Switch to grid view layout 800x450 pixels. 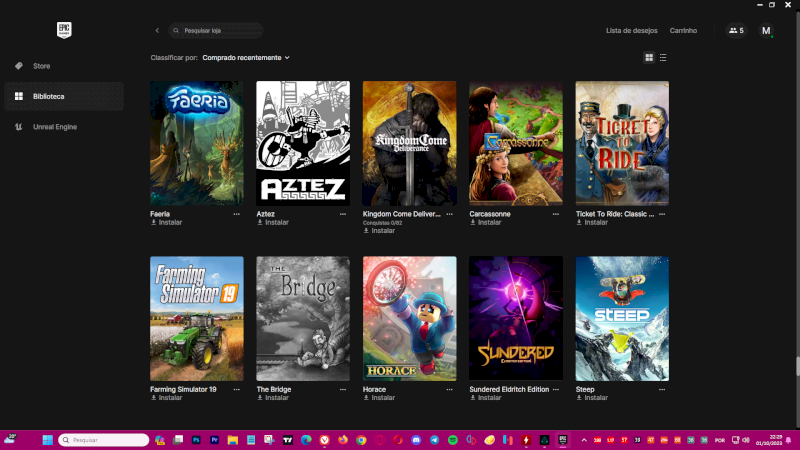[x=649, y=58]
